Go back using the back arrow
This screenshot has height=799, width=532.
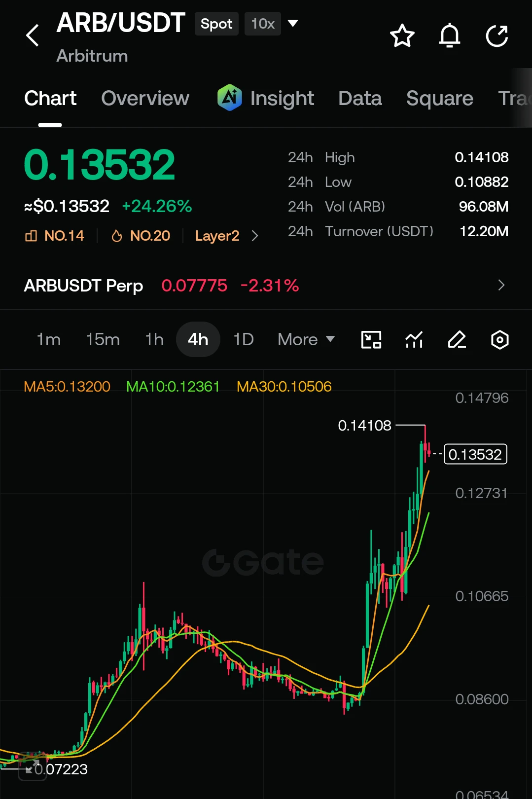tap(33, 36)
